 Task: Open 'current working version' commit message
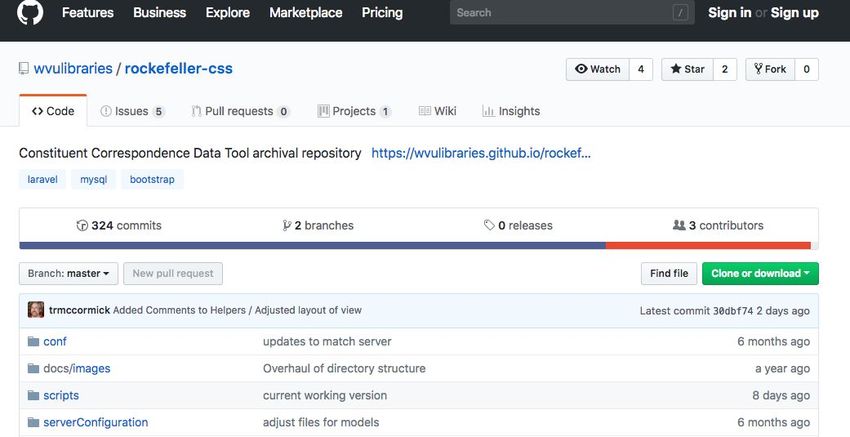(x=325, y=396)
